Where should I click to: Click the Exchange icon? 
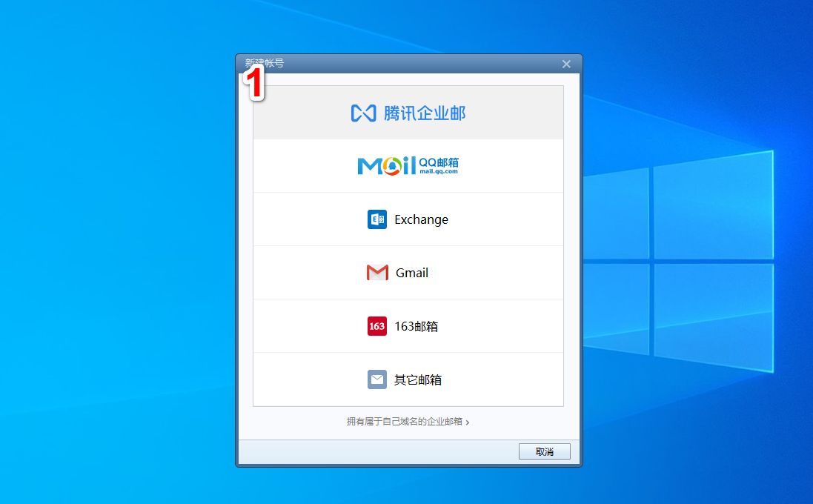[x=377, y=219]
